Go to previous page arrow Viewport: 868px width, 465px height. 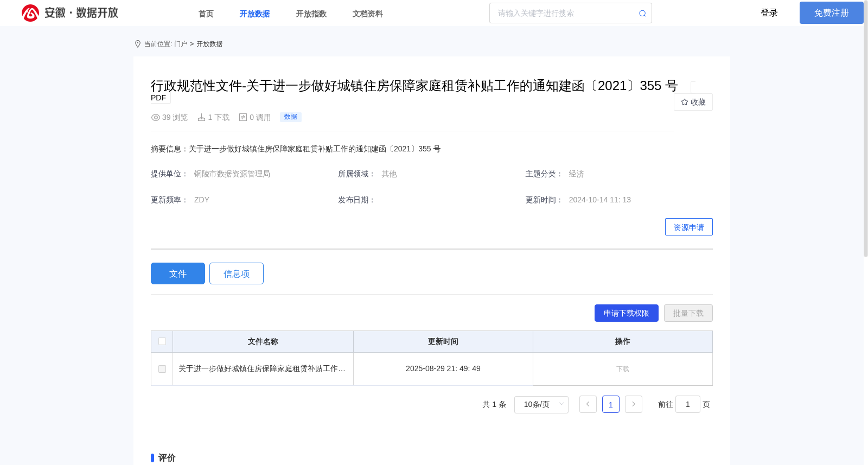[588, 404]
